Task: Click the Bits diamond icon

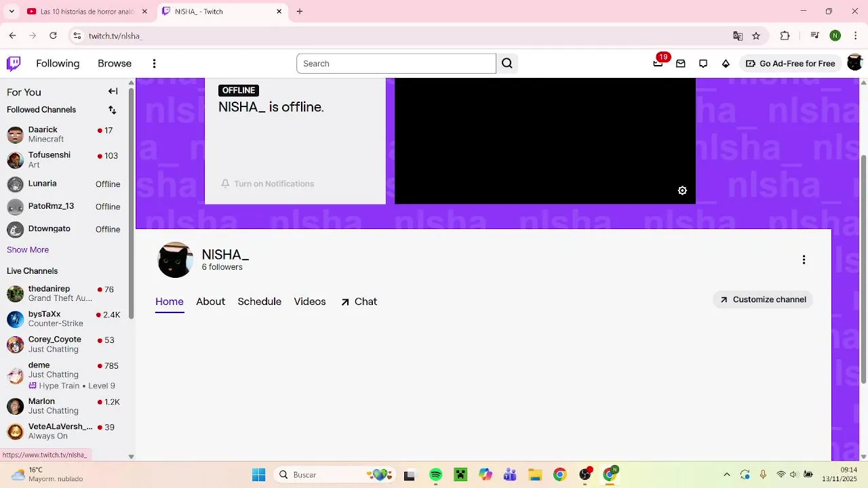Action: point(726,64)
